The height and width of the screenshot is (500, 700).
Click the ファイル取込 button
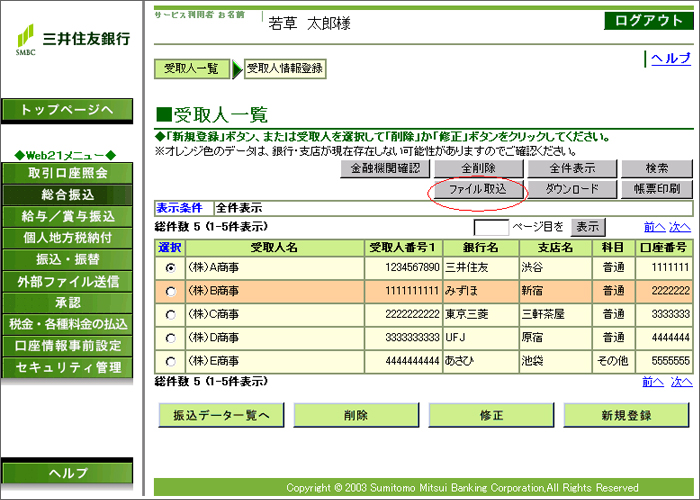478,189
